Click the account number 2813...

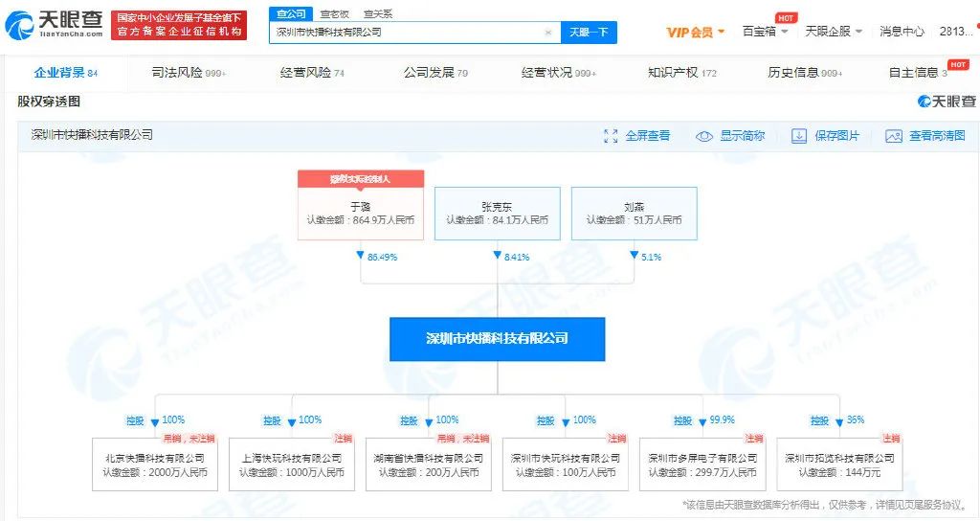click(x=955, y=32)
